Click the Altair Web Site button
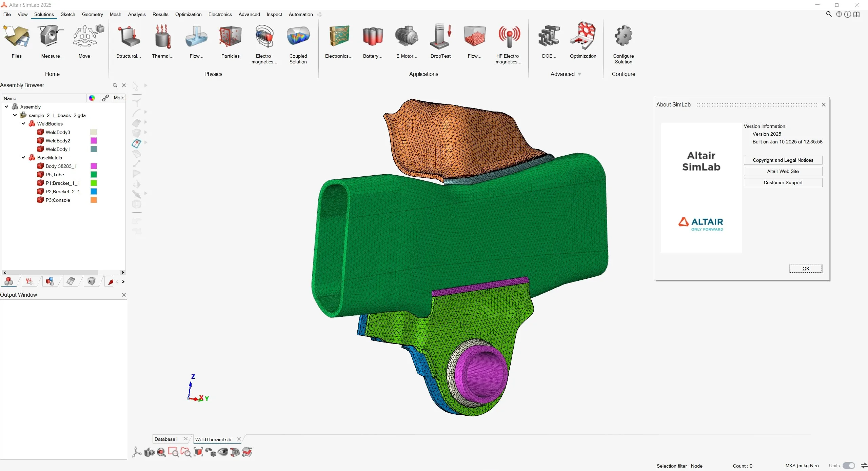The width and height of the screenshot is (868, 471). pyautogui.click(x=783, y=171)
